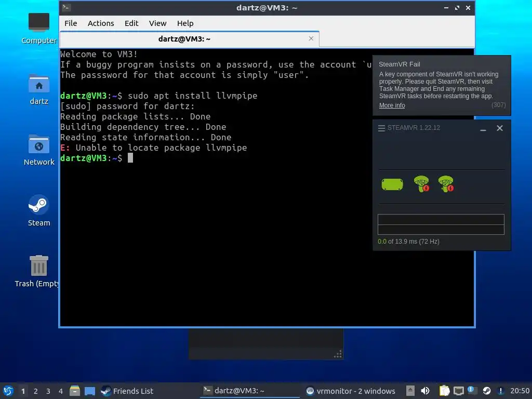Minimize the SteamVR status window

[483, 129]
